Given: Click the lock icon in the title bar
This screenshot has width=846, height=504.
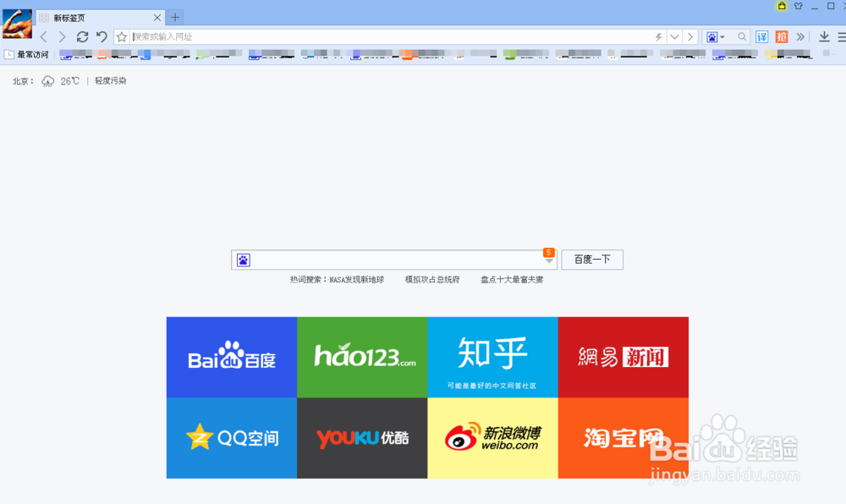Looking at the screenshot, I should [x=781, y=6].
